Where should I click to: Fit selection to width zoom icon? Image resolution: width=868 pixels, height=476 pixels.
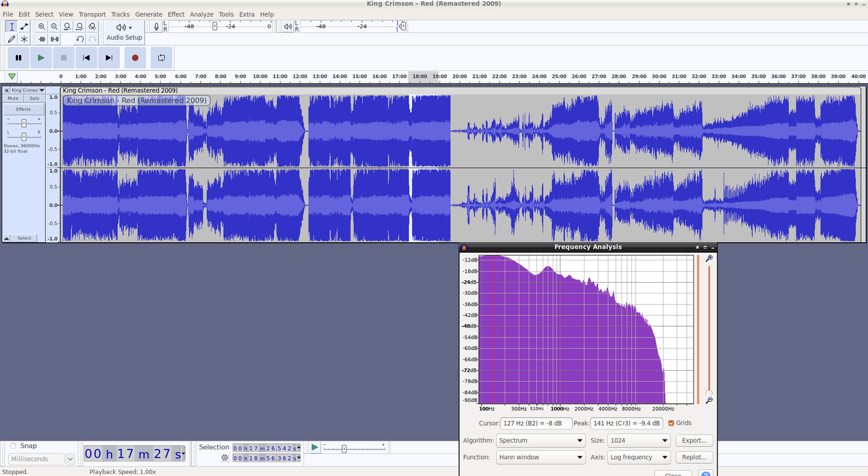coord(67,26)
